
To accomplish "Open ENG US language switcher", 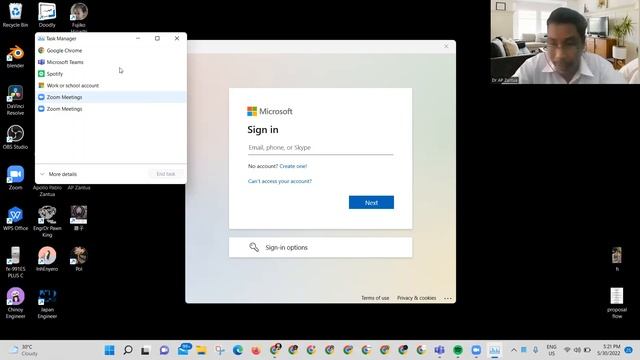I will tap(551, 350).
